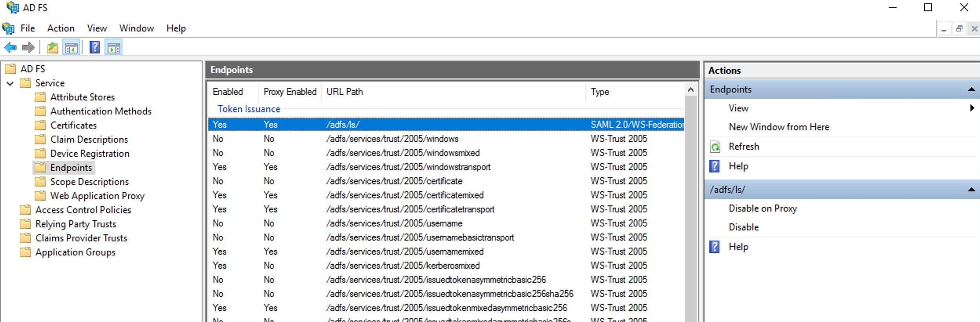Click the scrollbar up arrow in Endpoints list
Viewport: 980px width, 322px height.
pos(691,90)
